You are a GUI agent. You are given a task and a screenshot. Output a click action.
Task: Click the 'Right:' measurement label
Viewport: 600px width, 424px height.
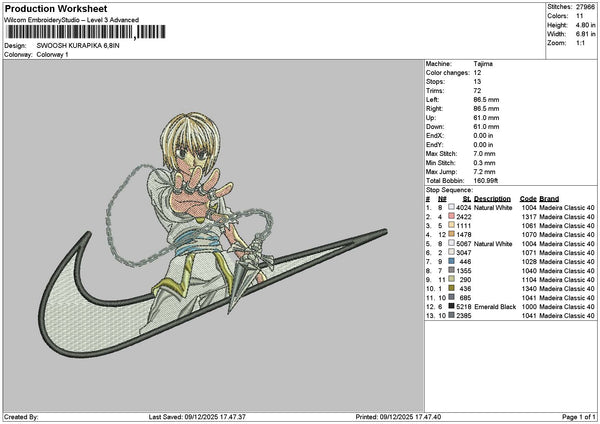[434, 109]
